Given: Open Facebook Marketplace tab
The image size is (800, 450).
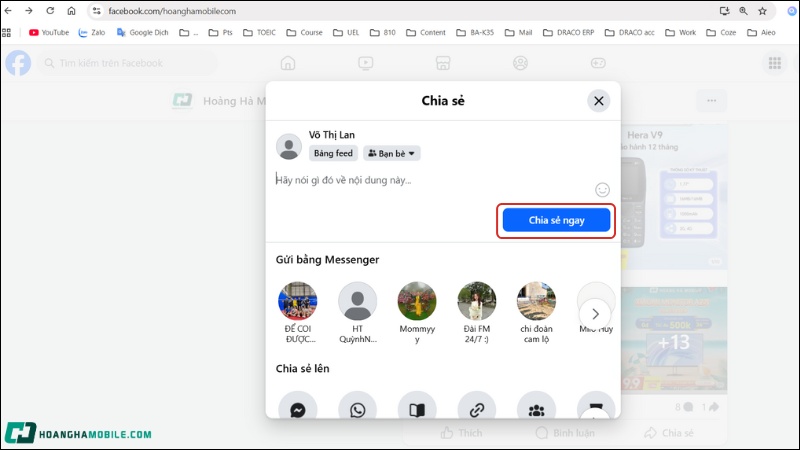Looking at the screenshot, I should coord(443,63).
